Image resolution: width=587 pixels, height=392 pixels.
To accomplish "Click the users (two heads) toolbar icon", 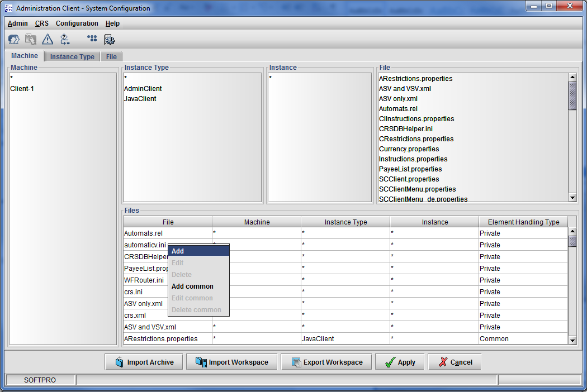I will [x=14, y=39].
